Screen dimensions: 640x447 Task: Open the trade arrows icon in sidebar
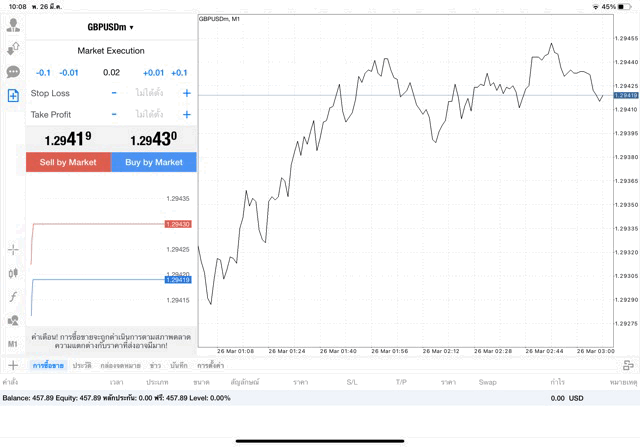pyautogui.click(x=13, y=47)
